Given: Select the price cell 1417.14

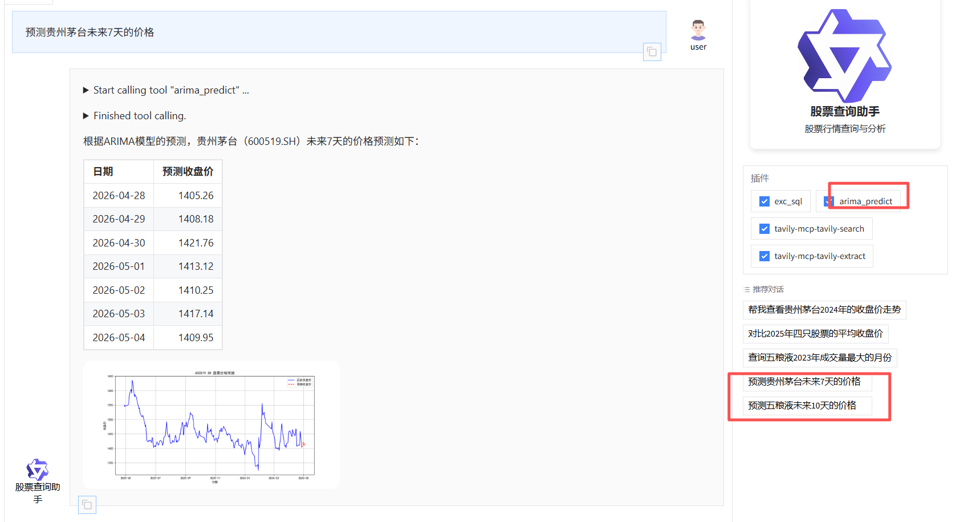Looking at the screenshot, I should [188, 314].
